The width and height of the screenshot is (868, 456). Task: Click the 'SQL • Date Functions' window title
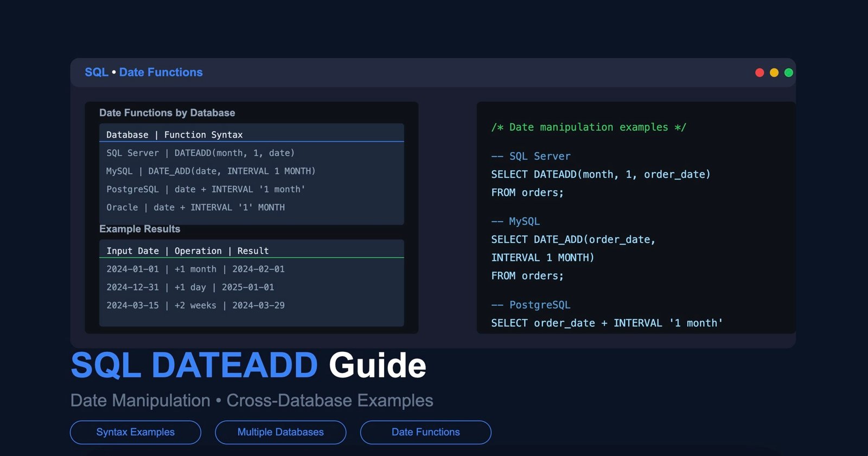click(x=144, y=72)
